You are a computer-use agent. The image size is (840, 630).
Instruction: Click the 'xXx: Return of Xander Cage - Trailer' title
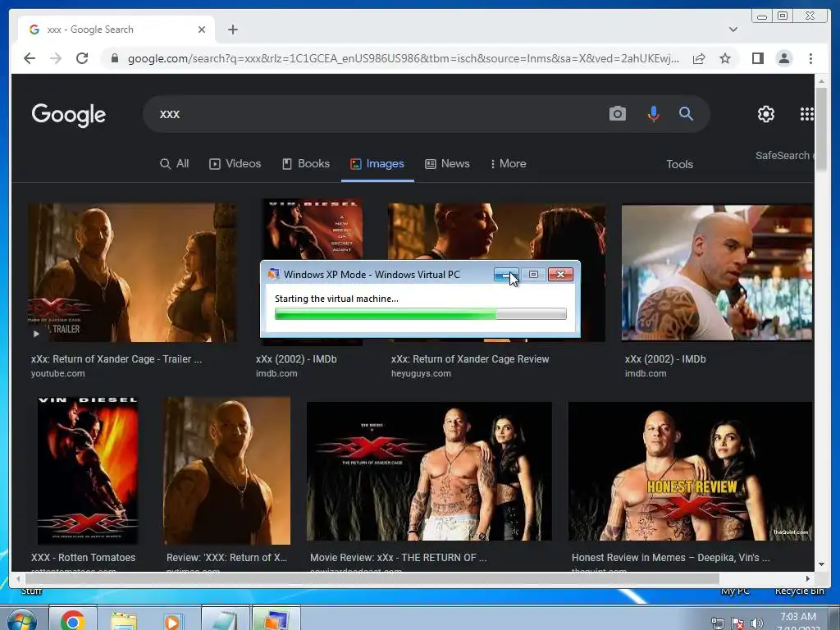pyautogui.click(x=116, y=359)
